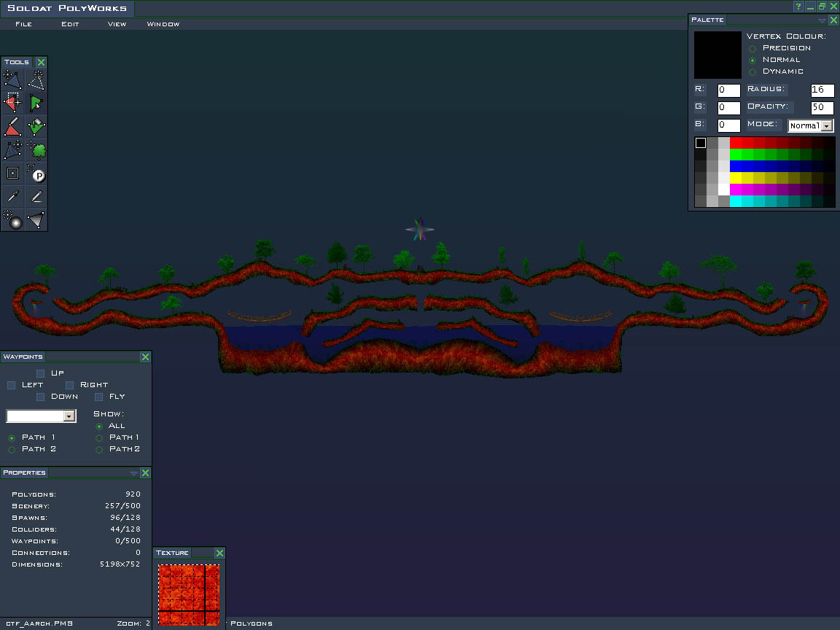Choose the green Vertex selection tool
This screenshot has width=840, height=630.
tap(36, 103)
